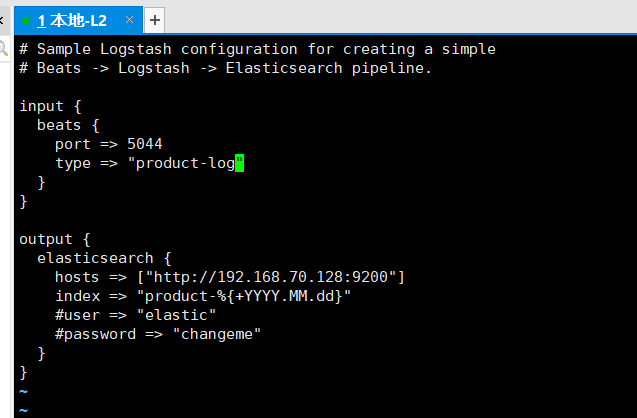
Task: Click the index pattern "product-%{+YYYY.MM.dd}"
Action: tap(244, 296)
